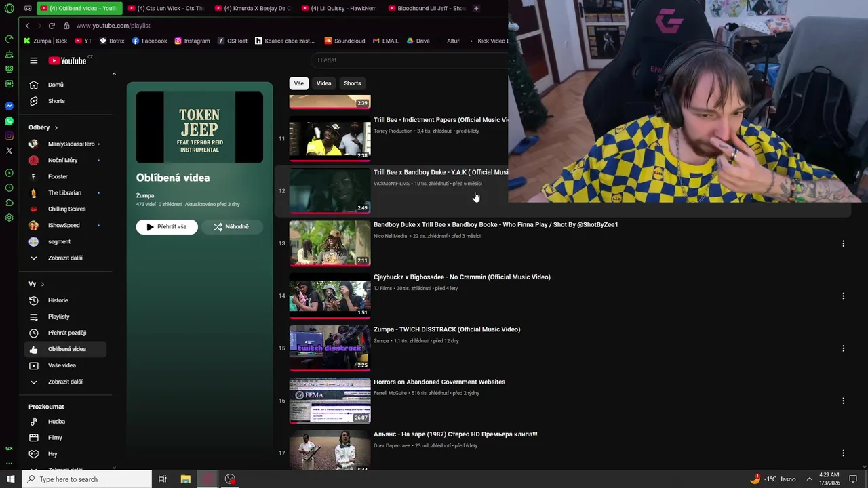Switch to Kmurda X Beejay Da tab
The image size is (868, 488).
252,8
